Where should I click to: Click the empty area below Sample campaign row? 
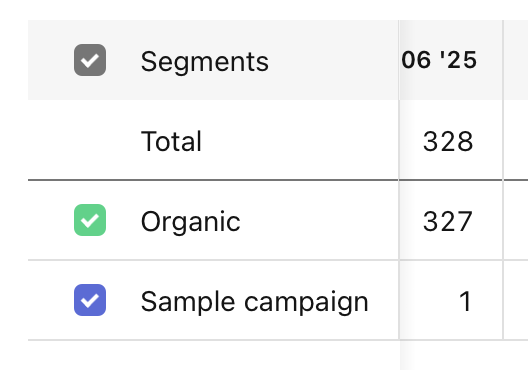(213, 355)
